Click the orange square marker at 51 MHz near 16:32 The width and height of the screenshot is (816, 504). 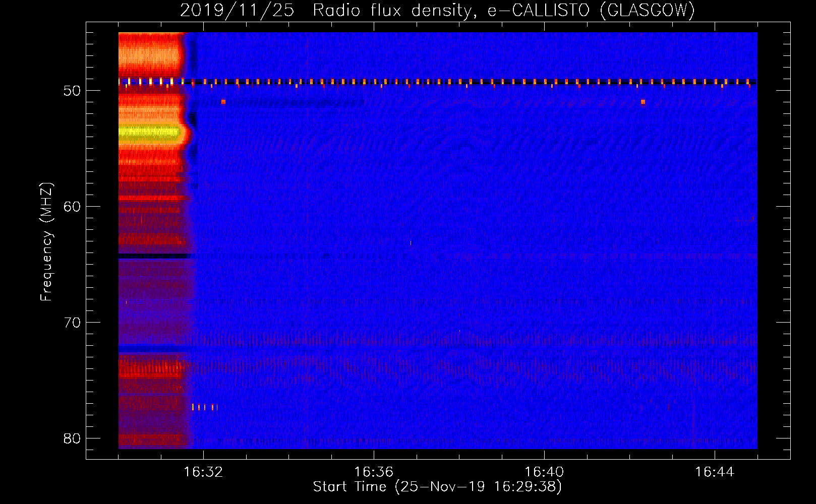223,102
